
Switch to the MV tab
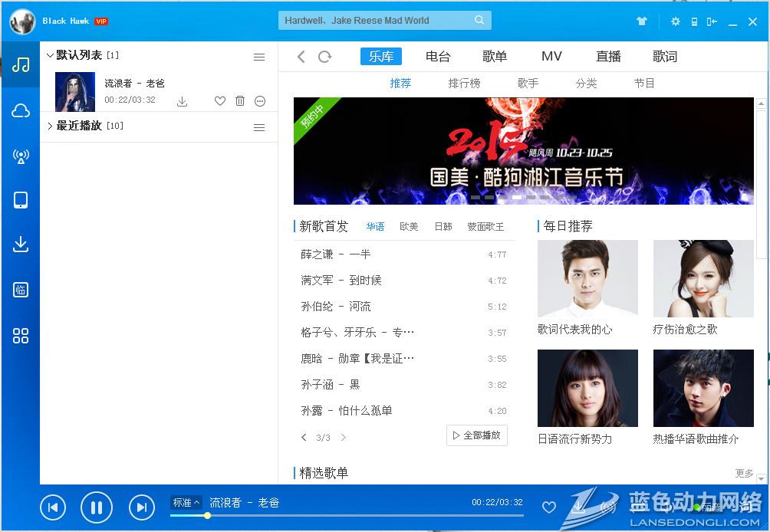tap(551, 57)
